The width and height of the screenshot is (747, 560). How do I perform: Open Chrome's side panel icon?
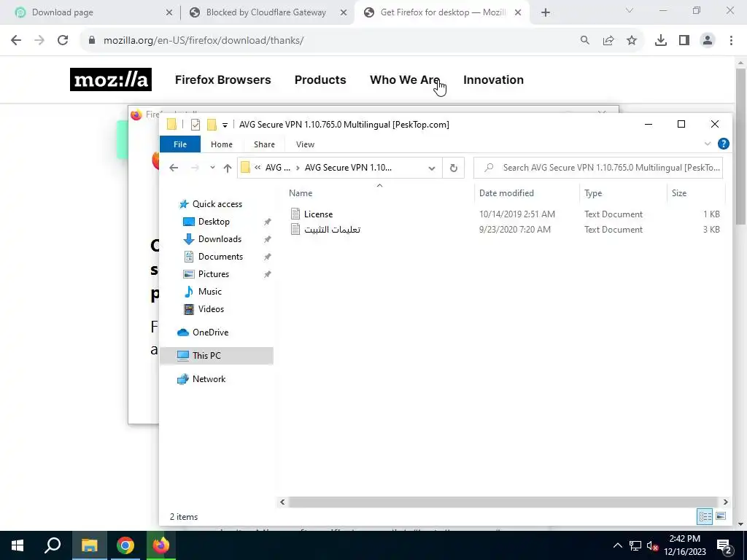click(684, 41)
